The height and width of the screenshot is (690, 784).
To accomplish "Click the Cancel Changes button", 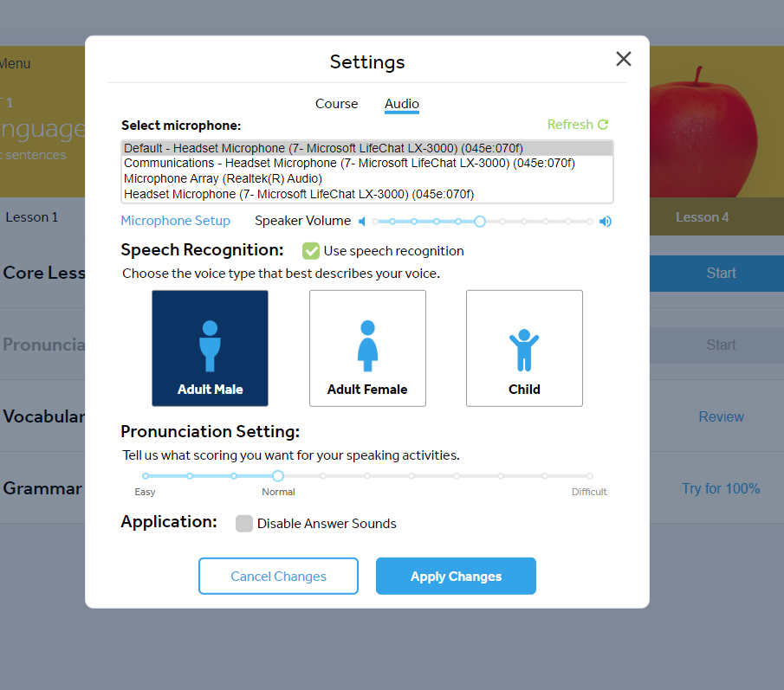I will tap(278, 577).
